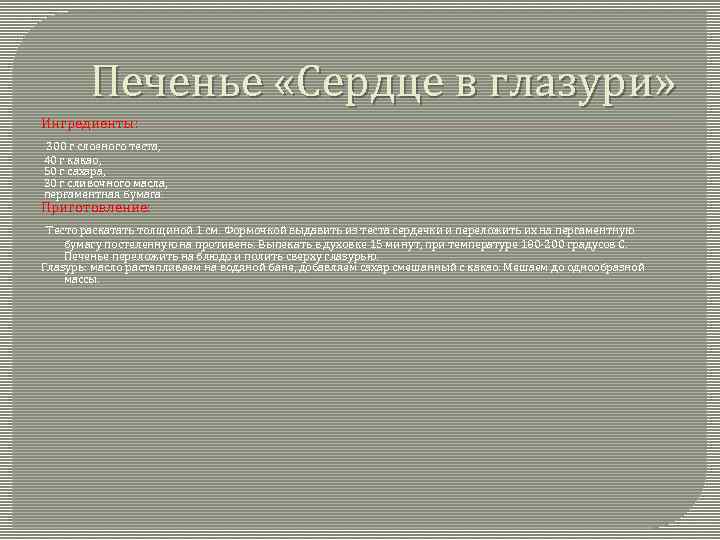Select the line «пергаментная бумага»
Viewport: 720px width, 540px height.
[x=102, y=194]
